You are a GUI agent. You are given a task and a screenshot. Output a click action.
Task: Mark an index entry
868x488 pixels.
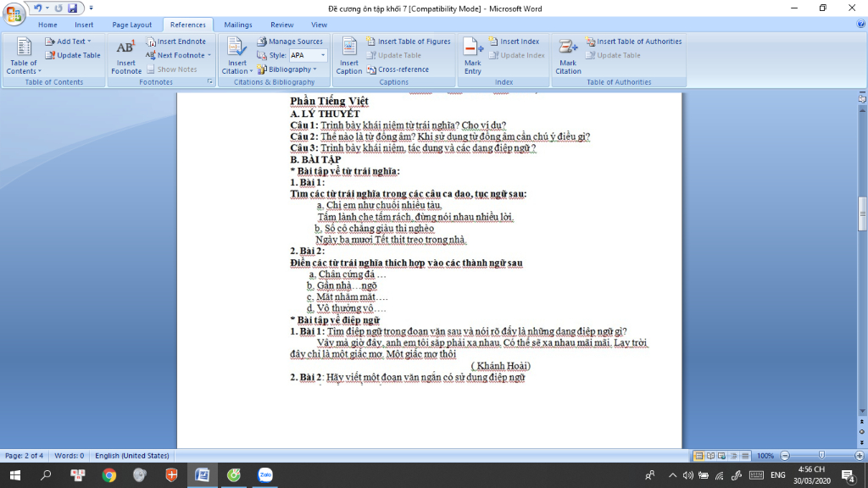(473, 55)
